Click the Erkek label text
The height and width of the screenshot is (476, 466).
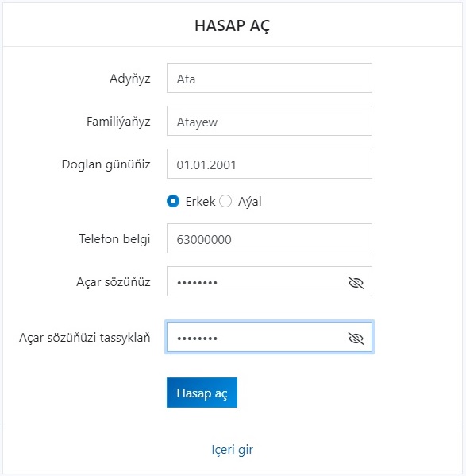200,202
